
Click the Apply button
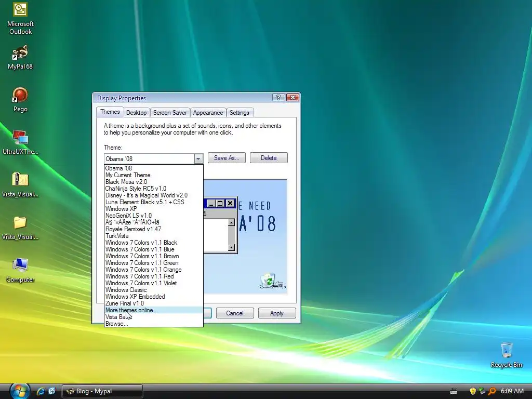[277, 313]
